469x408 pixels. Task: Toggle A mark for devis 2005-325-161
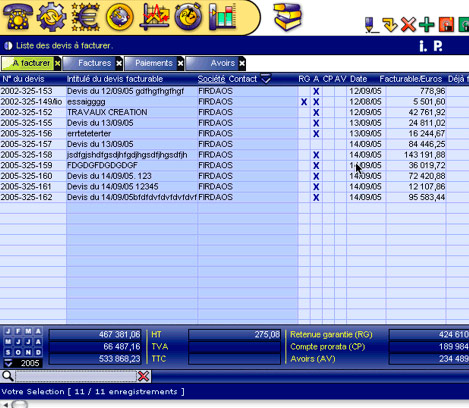point(316,187)
